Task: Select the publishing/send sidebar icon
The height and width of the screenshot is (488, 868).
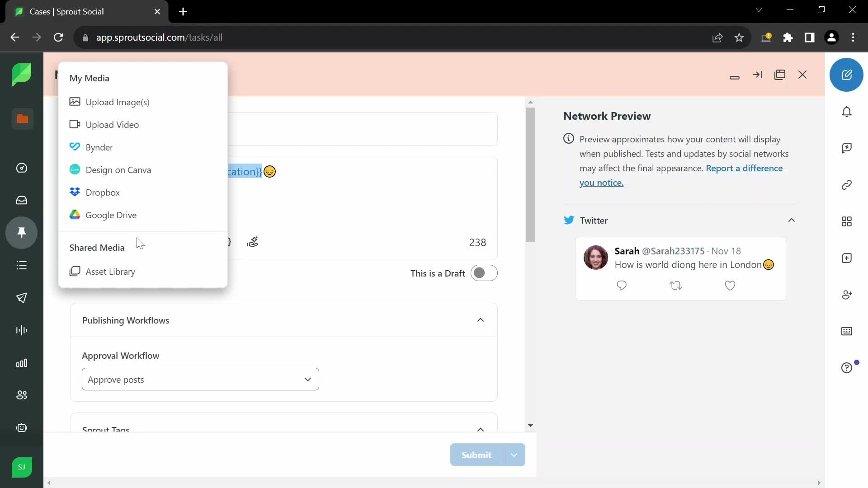Action: [21, 298]
